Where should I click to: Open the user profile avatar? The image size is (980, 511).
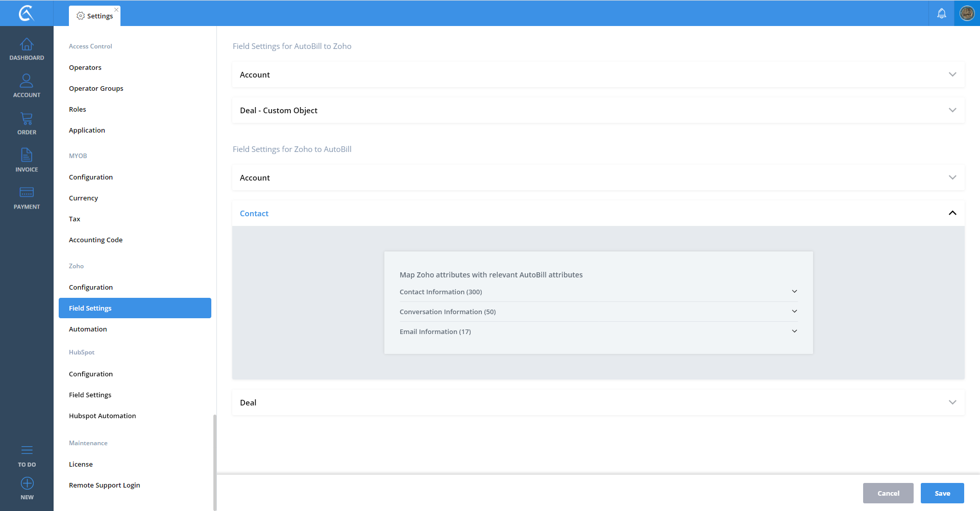tap(967, 13)
